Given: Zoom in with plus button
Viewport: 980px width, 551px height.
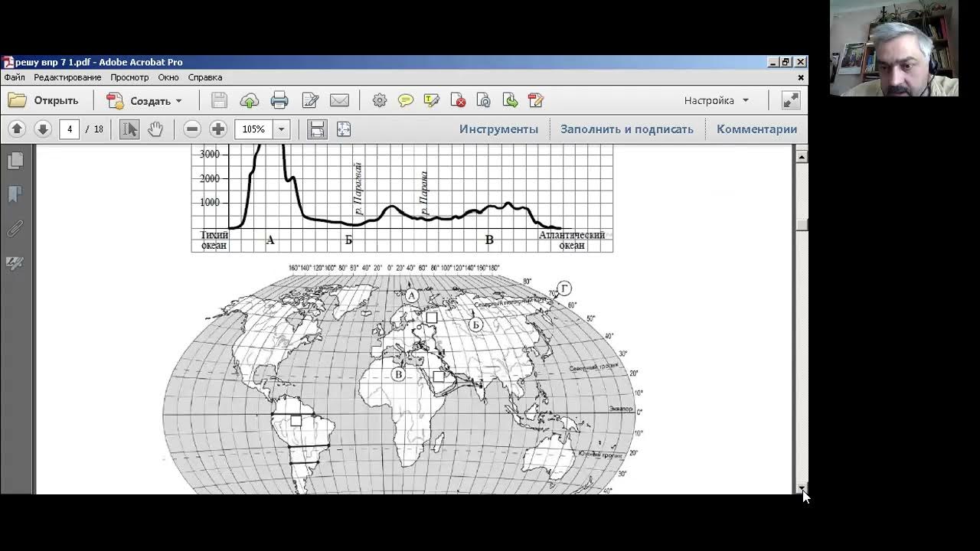Looking at the screenshot, I should tap(218, 129).
